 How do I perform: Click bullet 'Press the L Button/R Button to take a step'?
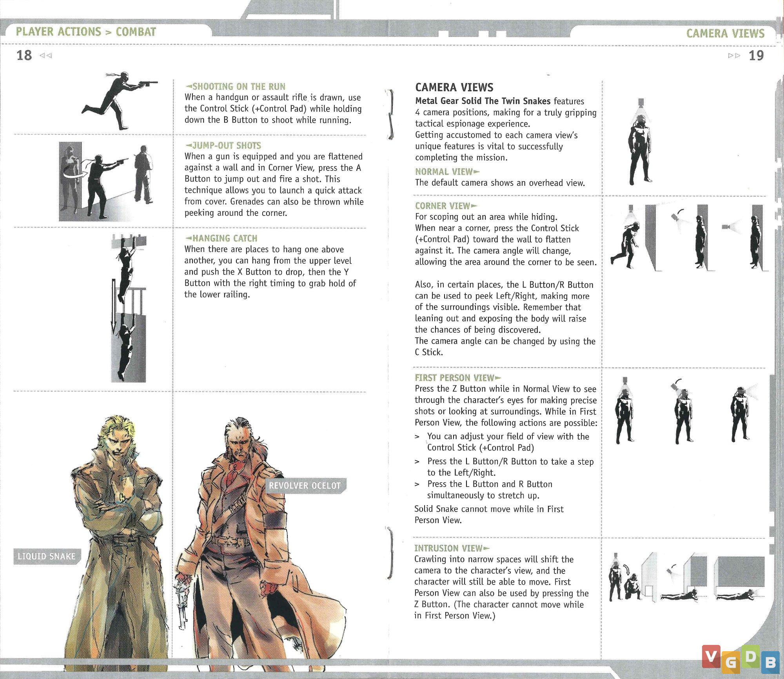[x=510, y=462]
